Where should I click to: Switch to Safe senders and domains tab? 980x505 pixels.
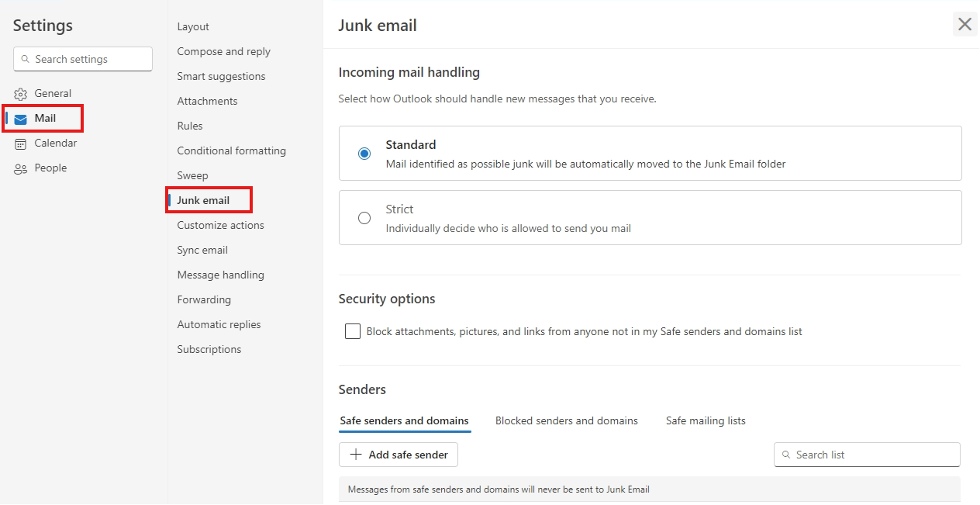[x=404, y=420]
